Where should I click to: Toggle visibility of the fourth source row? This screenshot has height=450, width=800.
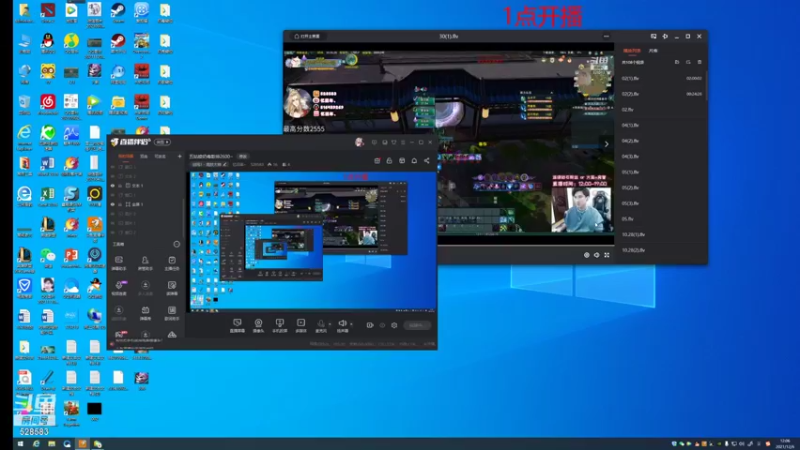point(113,195)
